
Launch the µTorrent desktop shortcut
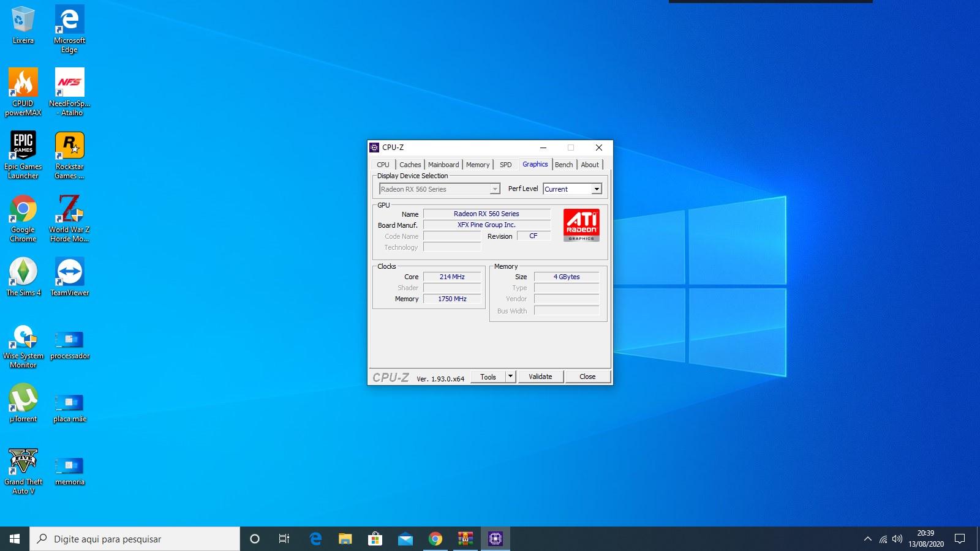point(23,403)
